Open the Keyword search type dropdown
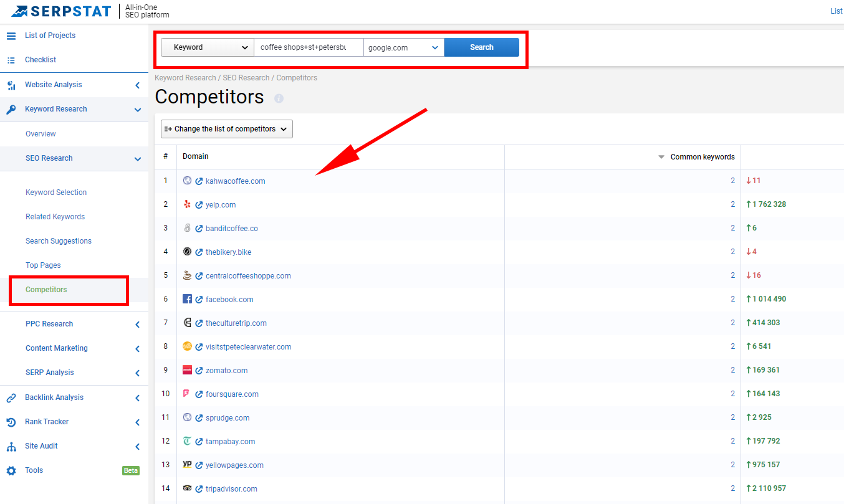The image size is (844, 504). (x=207, y=47)
